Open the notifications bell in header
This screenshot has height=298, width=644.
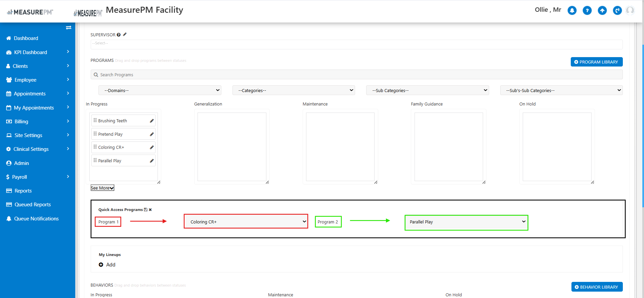(572, 10)
